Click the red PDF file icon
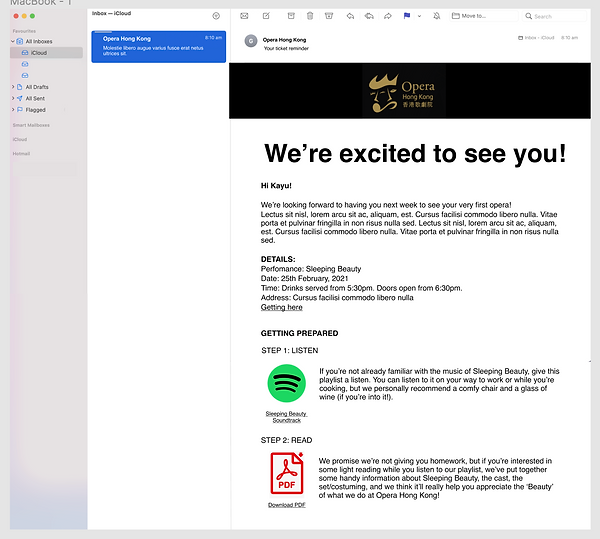This screenshot has width=600, height=539. click(287, 473)
